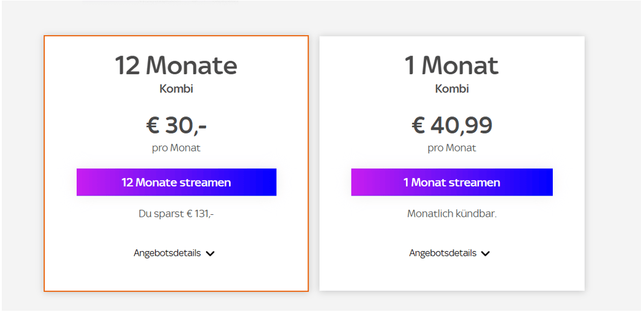This screenshot has height=312, width=644.
Task: Click the Kombi label under 1 Monat
Action: (x=452, y=89)
